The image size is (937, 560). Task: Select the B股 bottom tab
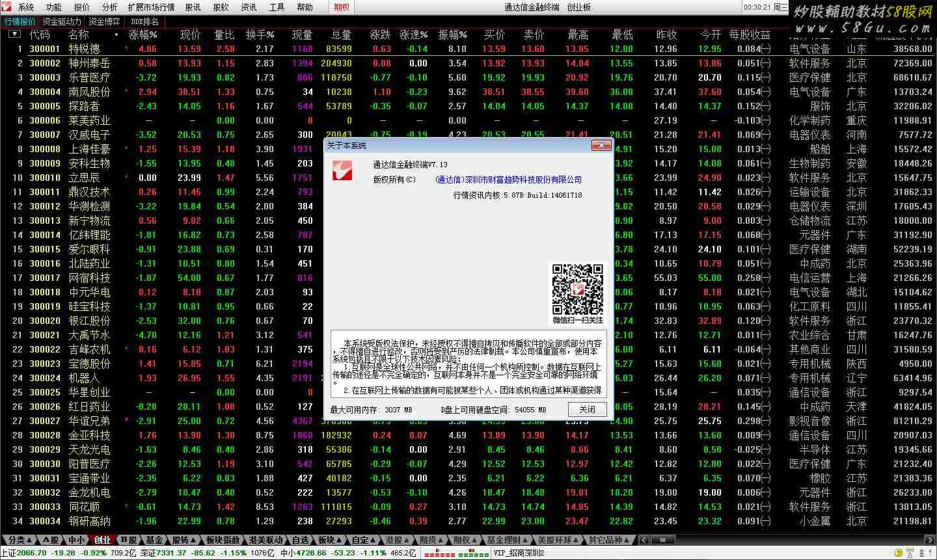click(x=128, y=540)
